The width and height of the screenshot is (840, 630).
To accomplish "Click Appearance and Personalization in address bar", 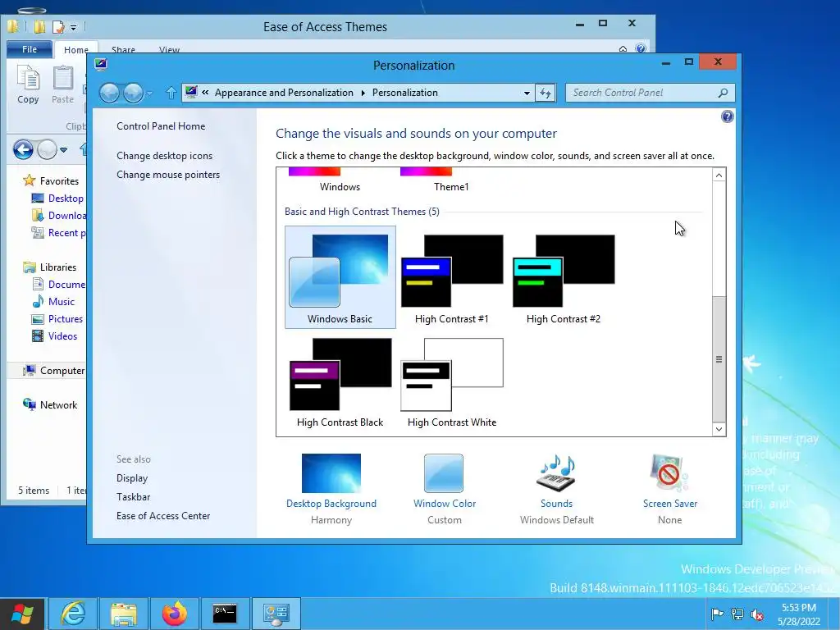I will (284, 93).
